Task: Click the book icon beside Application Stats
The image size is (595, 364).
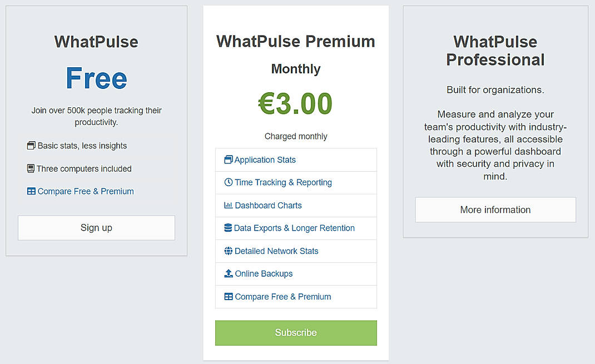Action: (229, 159)
